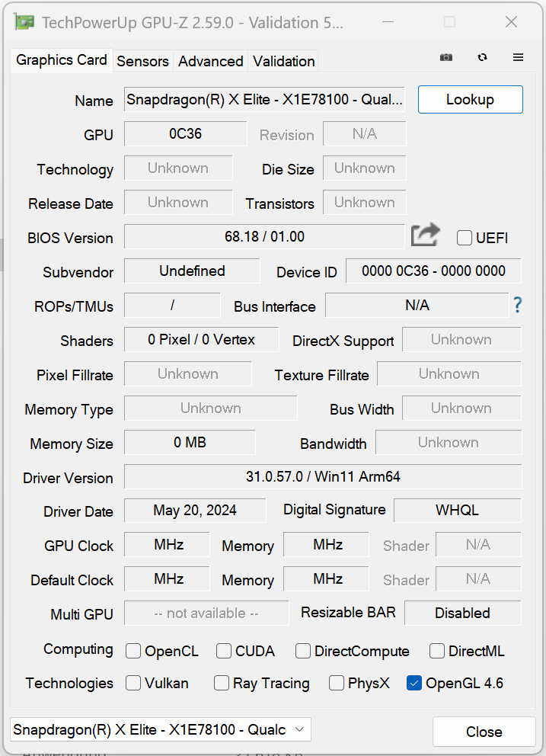Click the Transistors Unknown field
This screenshot has height=756, width=546.
(364, 202)
